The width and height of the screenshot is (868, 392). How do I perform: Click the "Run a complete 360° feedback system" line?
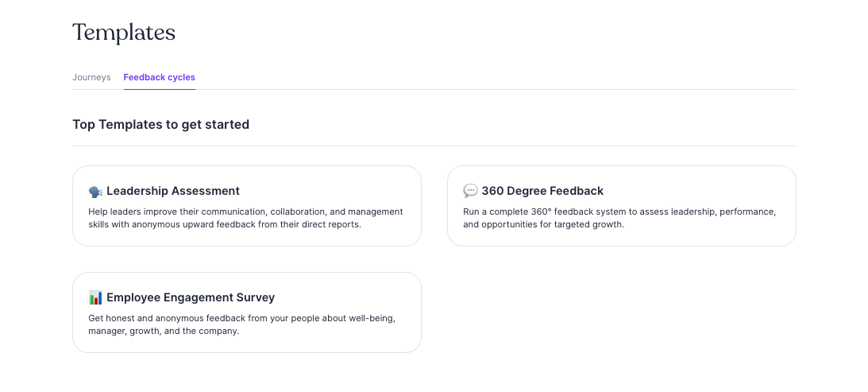click(619, 212)
